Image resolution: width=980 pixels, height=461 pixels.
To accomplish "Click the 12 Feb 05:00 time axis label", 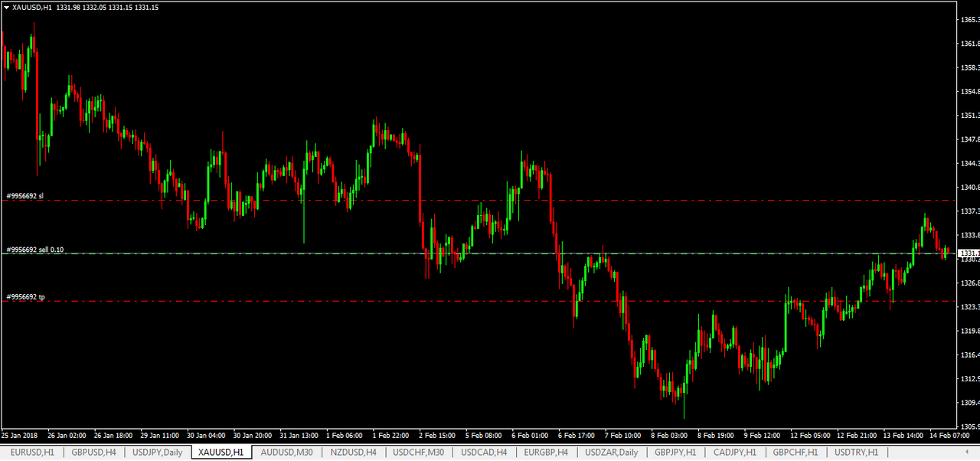I will tap(808, 435).
